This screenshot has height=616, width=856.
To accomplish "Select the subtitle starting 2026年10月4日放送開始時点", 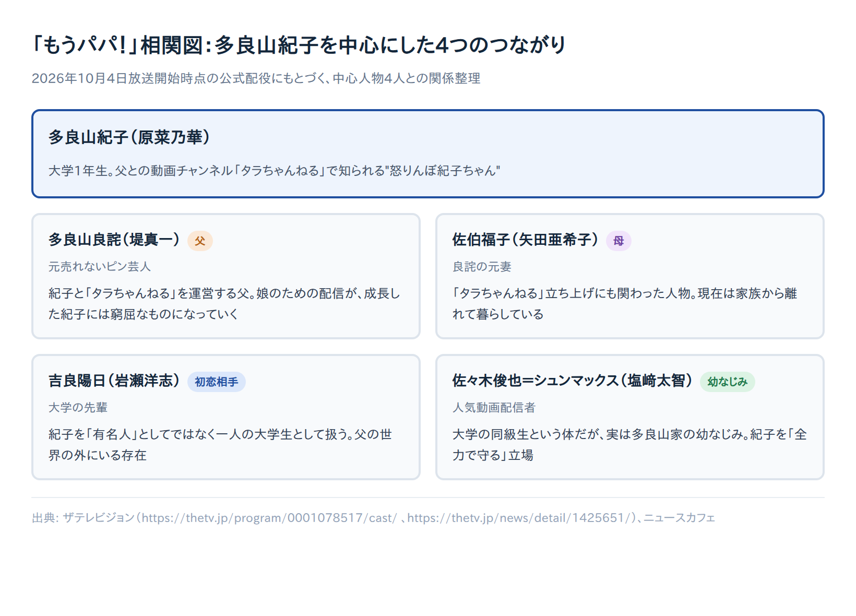I will click(256, 78).
